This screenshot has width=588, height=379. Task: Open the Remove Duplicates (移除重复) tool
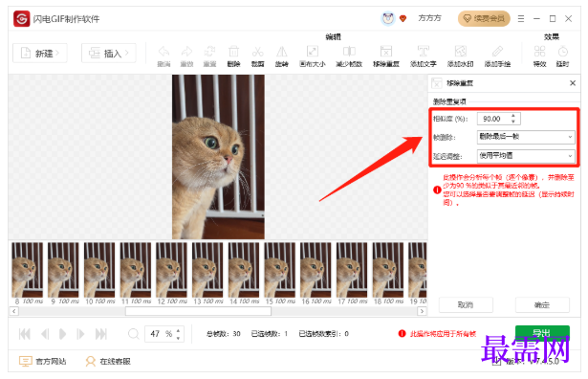386,56
